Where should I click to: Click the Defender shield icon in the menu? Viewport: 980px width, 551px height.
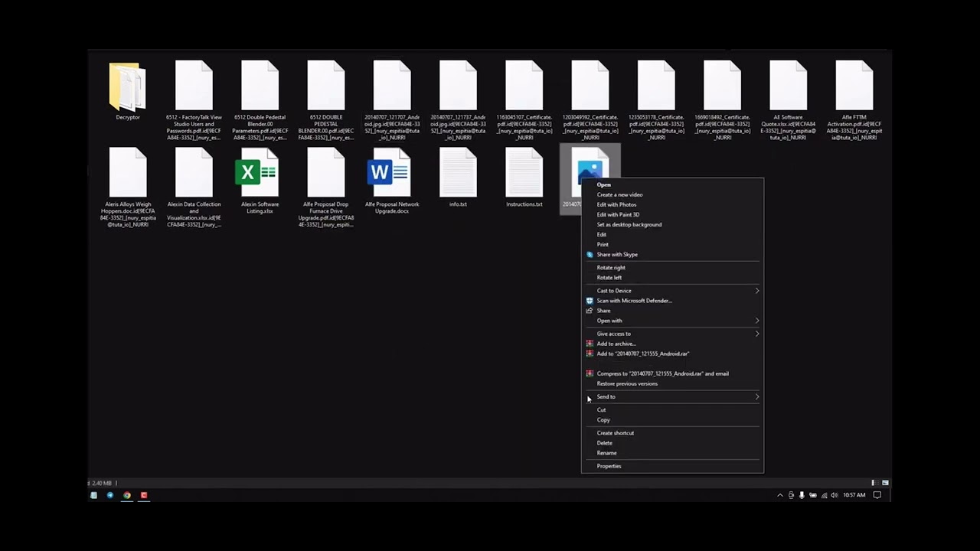[x=590, y=300]
